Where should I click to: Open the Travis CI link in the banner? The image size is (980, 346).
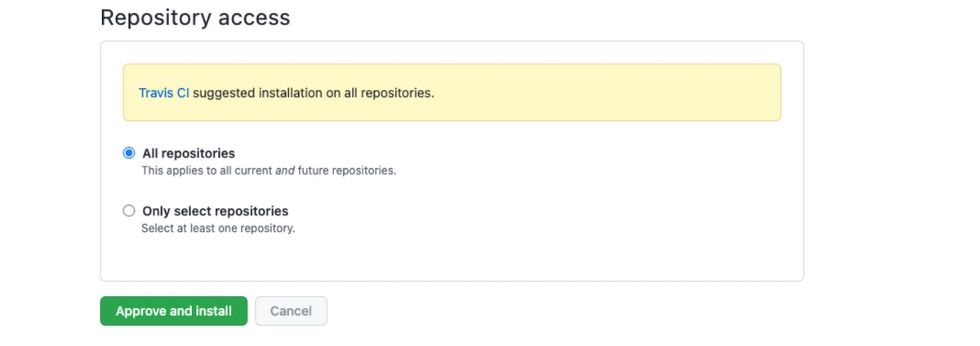point(163,93)
